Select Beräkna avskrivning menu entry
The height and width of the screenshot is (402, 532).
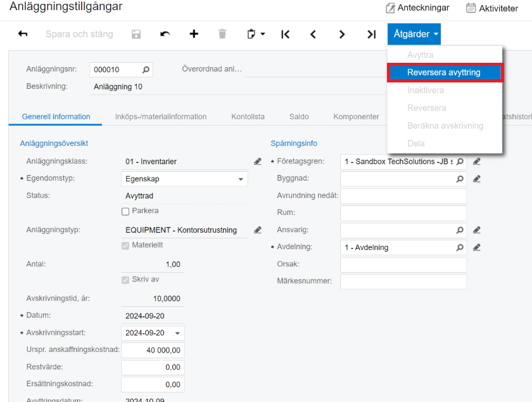[x=445, y=126]
